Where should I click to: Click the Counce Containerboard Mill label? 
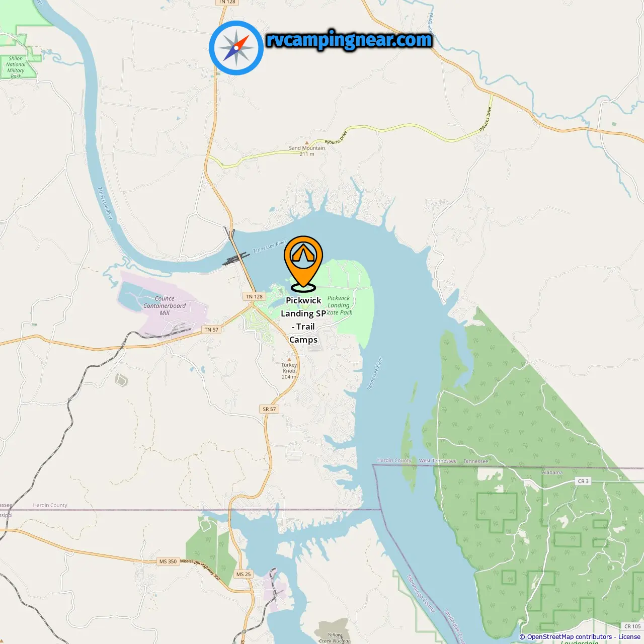(165, 305)
